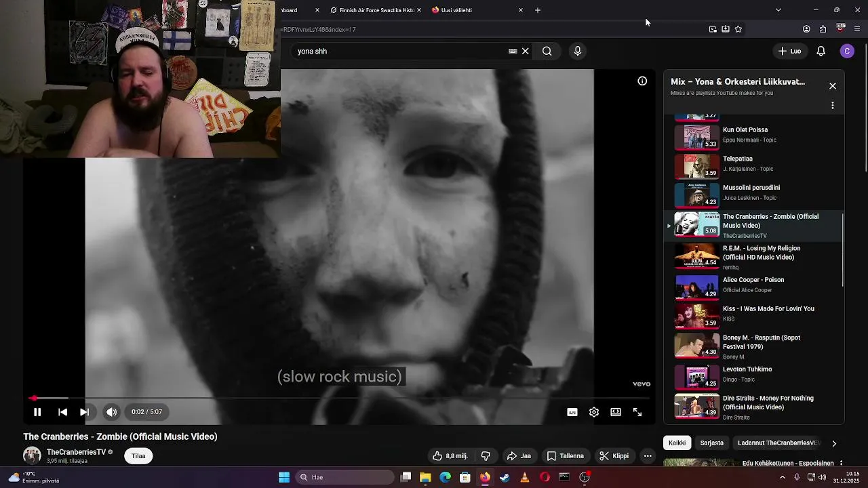Image resolution: width=868 pixels, height=488 pixels.
Task: Play Telepatiaa by J. Karjalainen
Action: pyautogui.click(x=753, y=165)
